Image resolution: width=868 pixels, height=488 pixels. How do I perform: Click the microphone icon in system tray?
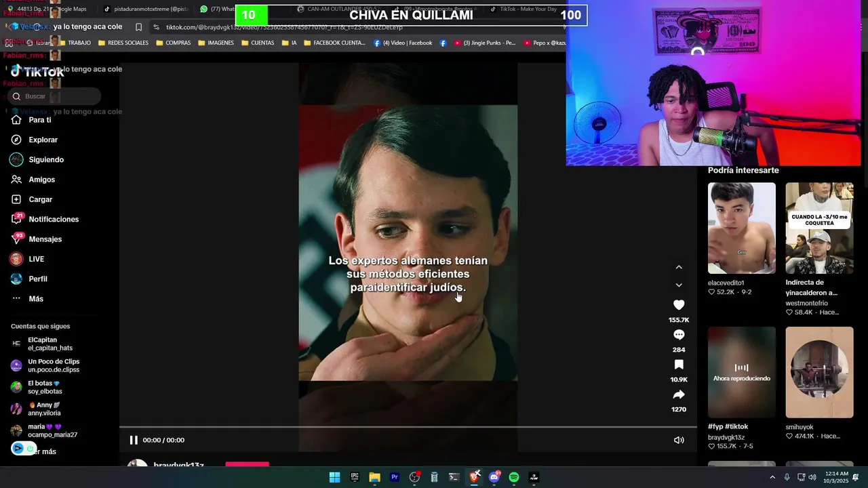(x=787, y=477)
